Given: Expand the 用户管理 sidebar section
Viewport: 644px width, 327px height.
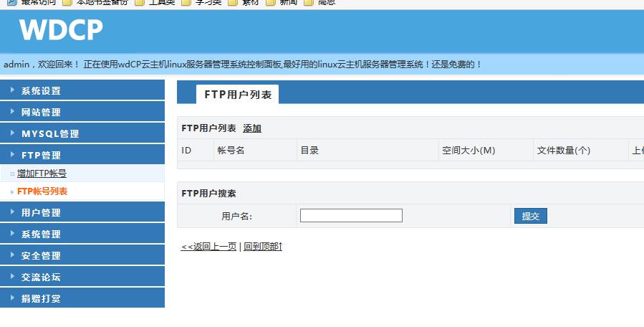Looking at the screenshot, I should click(82, 212).
